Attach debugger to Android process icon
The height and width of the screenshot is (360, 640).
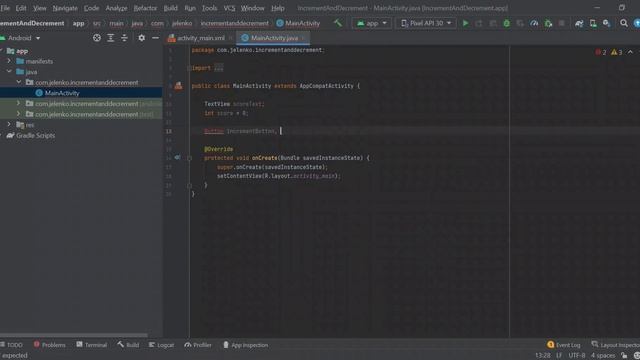(548, 23)
